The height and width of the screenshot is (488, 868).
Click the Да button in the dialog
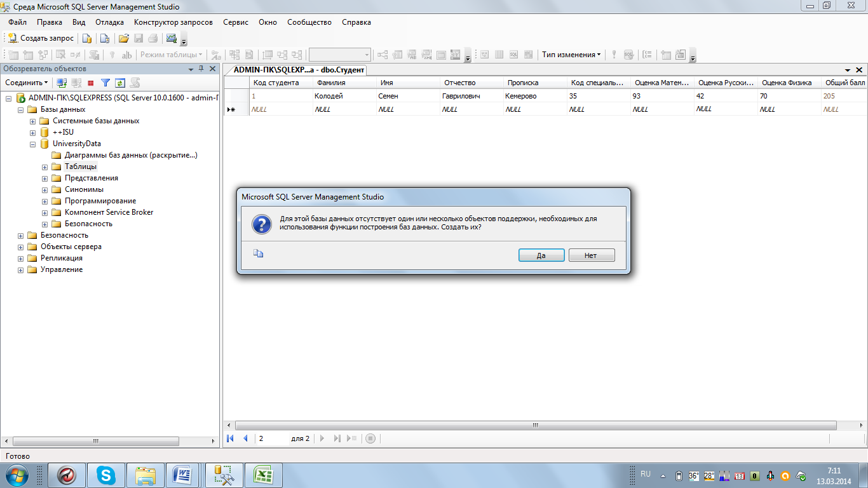[541, 255]
